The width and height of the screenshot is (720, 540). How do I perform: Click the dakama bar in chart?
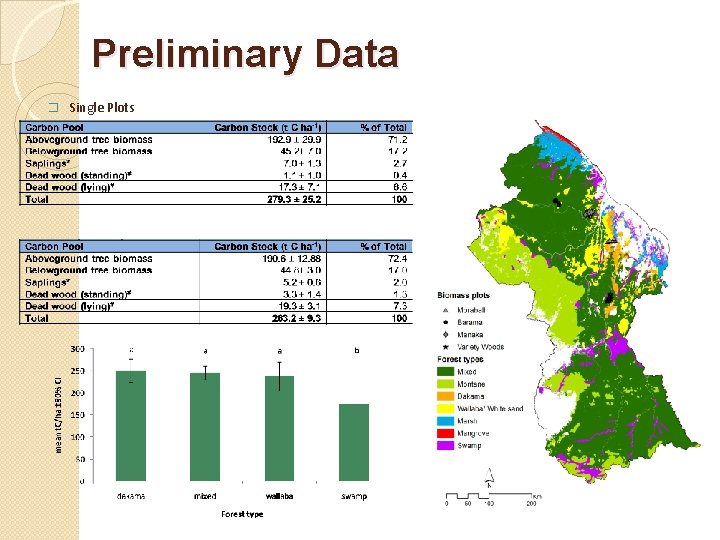[x=131, y=426]
